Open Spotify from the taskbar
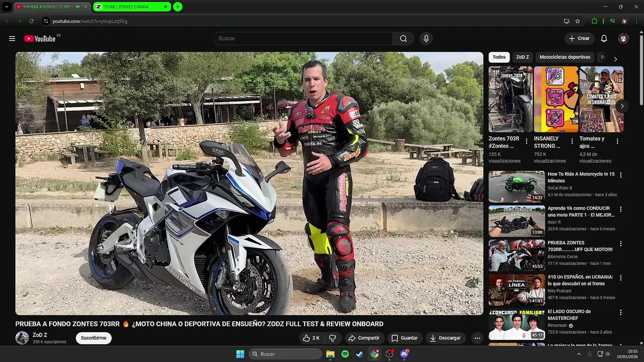 (345, 354)
